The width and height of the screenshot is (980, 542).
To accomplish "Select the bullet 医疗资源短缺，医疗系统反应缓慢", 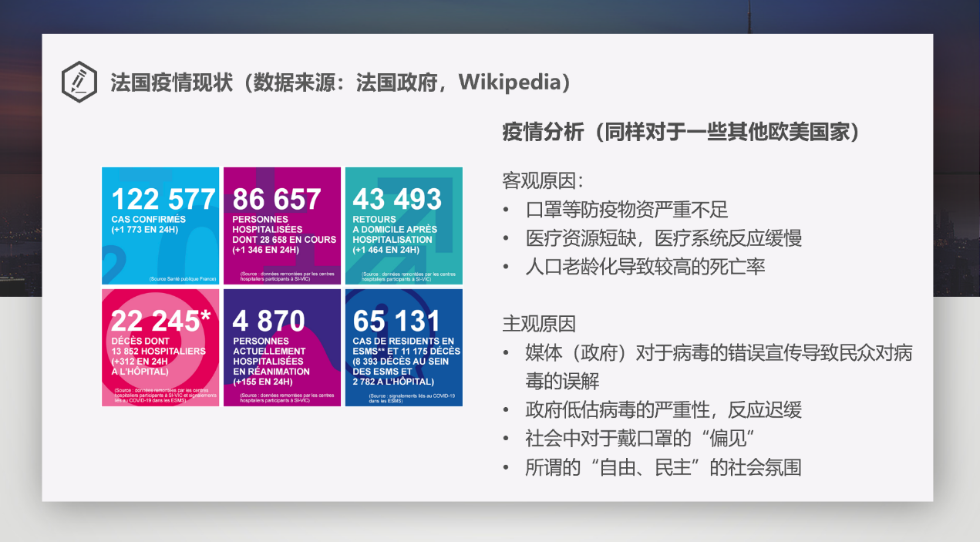I will (x=663, y=238).
